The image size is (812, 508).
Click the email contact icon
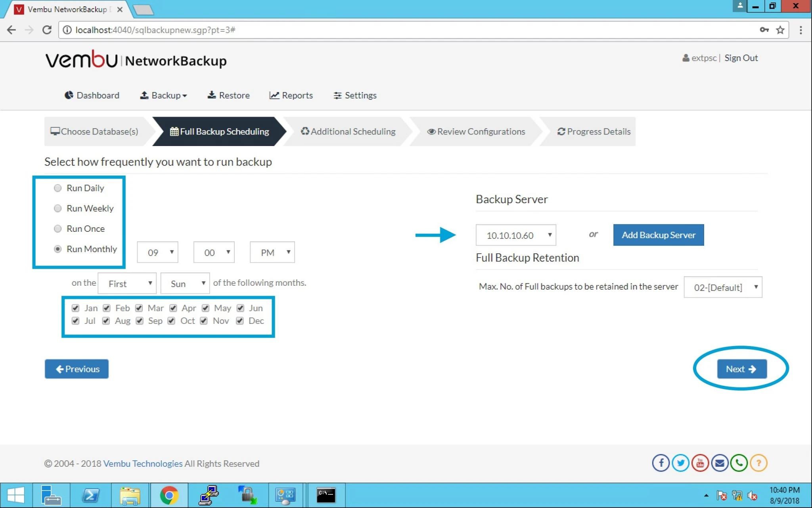(x=720, y=463)
